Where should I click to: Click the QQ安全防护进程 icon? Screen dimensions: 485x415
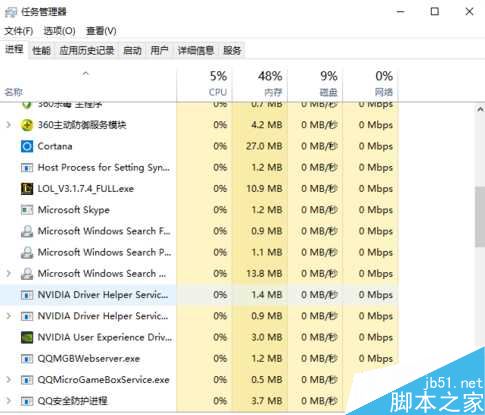[x=27, y=401]
